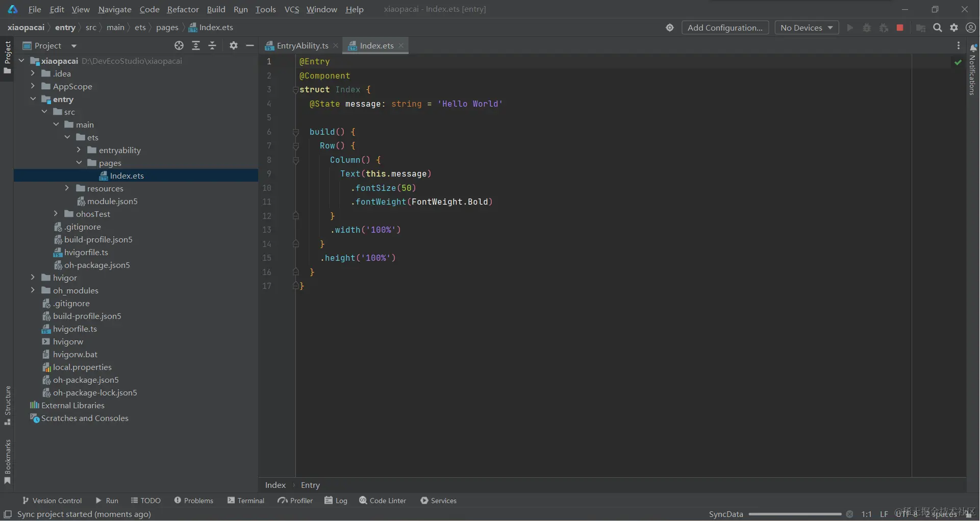980x521 pixels.
Task: Open the Run tool window
Action: click(107, 501)
